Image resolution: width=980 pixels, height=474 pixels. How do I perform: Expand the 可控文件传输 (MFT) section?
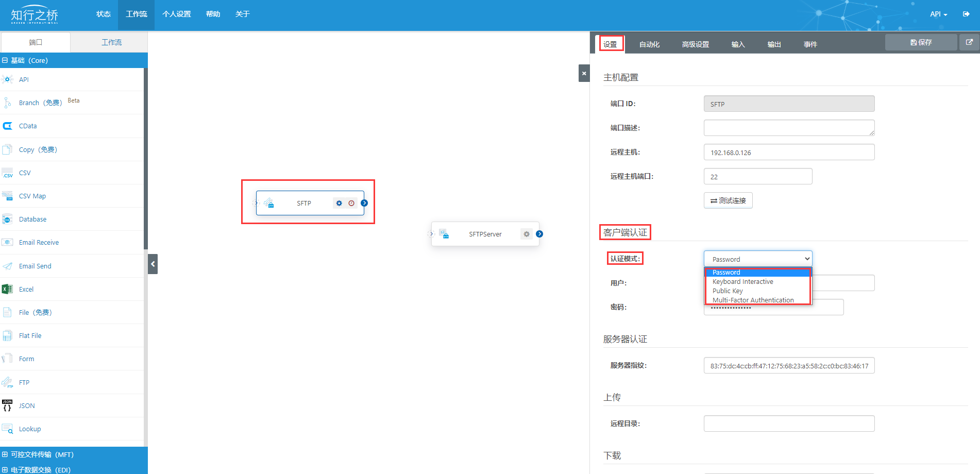click(5, 454)
